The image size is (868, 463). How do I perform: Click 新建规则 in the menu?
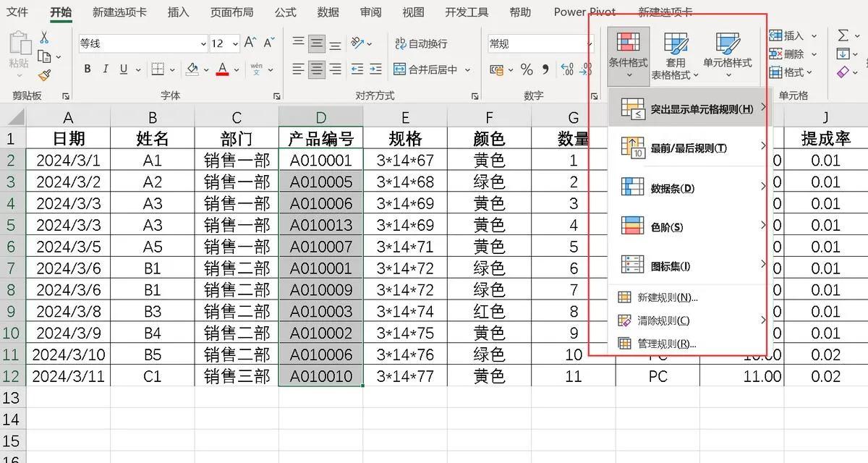[x=667, y=297]
